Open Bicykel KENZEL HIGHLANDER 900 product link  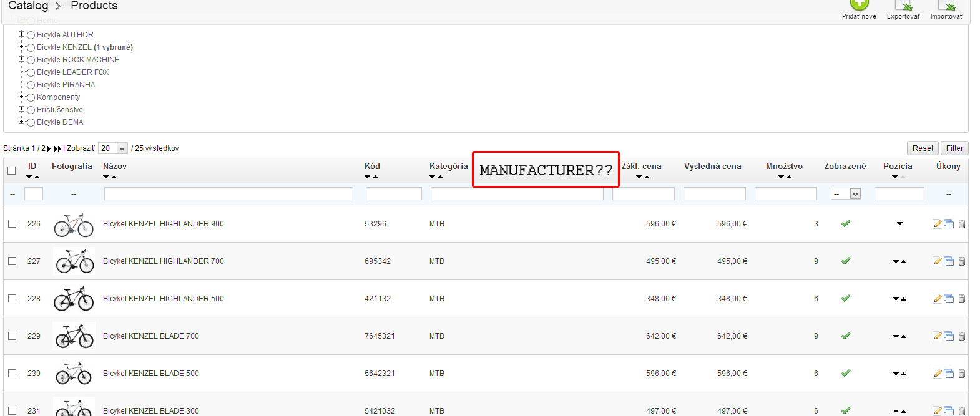[x=164, y=224]
